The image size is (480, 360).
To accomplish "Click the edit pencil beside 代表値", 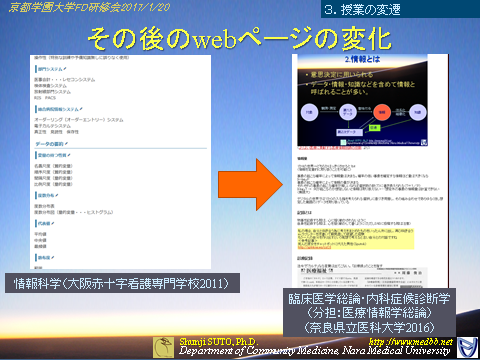I will pyautogui.click(x=53, y=223).
